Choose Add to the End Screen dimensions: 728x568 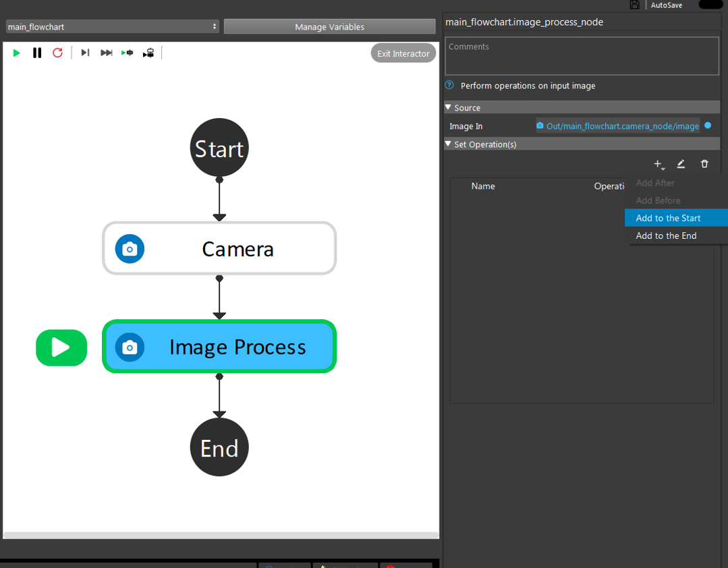tap(676, 235)
